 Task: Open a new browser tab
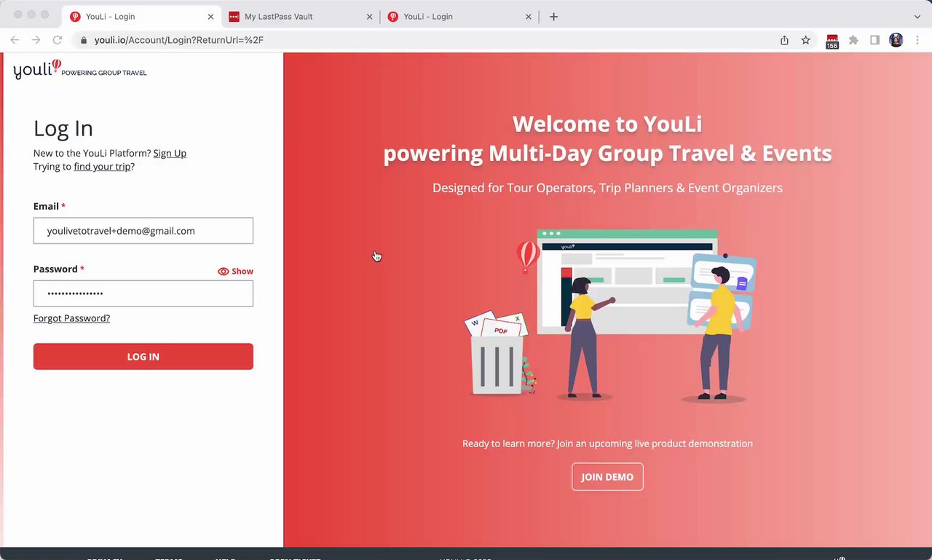click(x=553, y=16)
